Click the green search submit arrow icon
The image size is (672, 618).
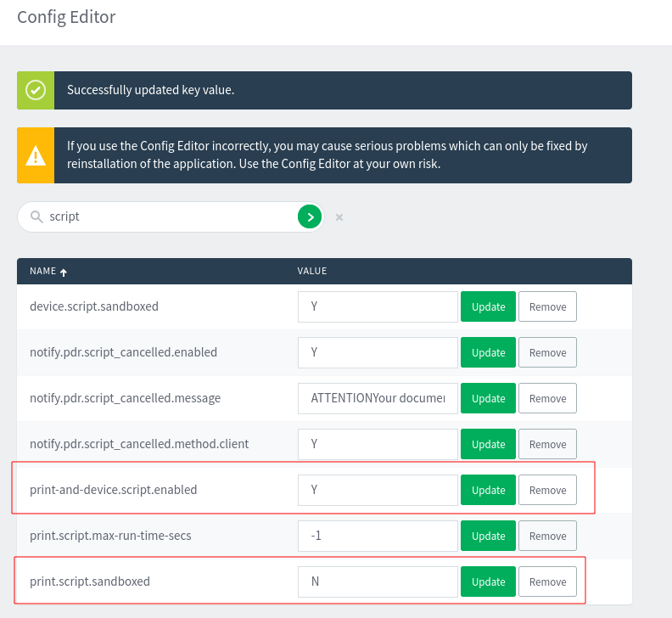pos(311,217)
